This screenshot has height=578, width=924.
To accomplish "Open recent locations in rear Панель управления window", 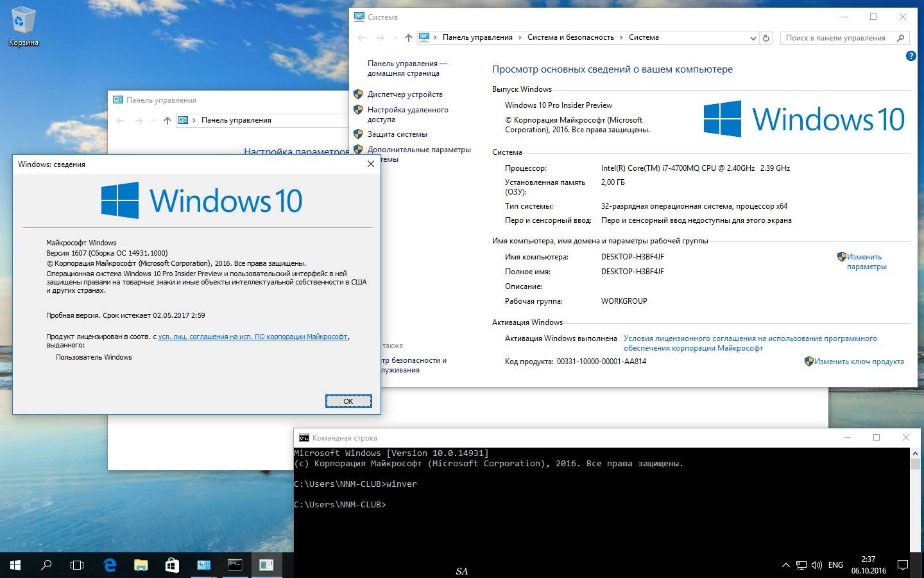I will tap(154, 121).
